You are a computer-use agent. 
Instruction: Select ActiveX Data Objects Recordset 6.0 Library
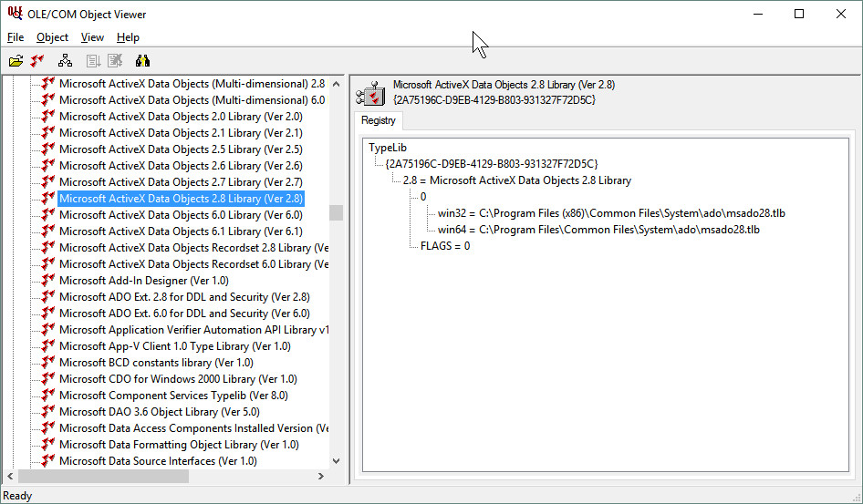(x=193, y=263)
